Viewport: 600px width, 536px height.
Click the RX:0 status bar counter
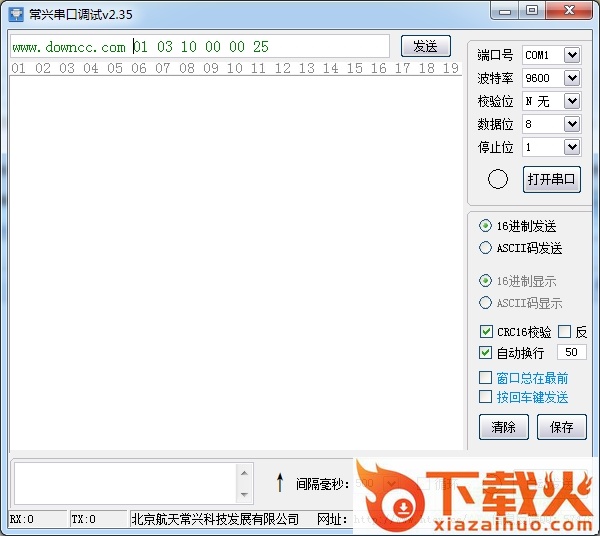(37, 519)
